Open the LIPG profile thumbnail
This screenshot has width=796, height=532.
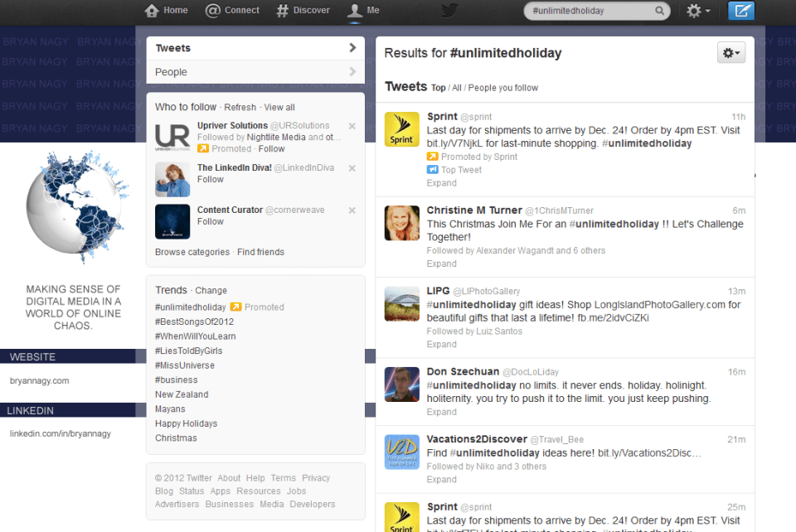402,304
